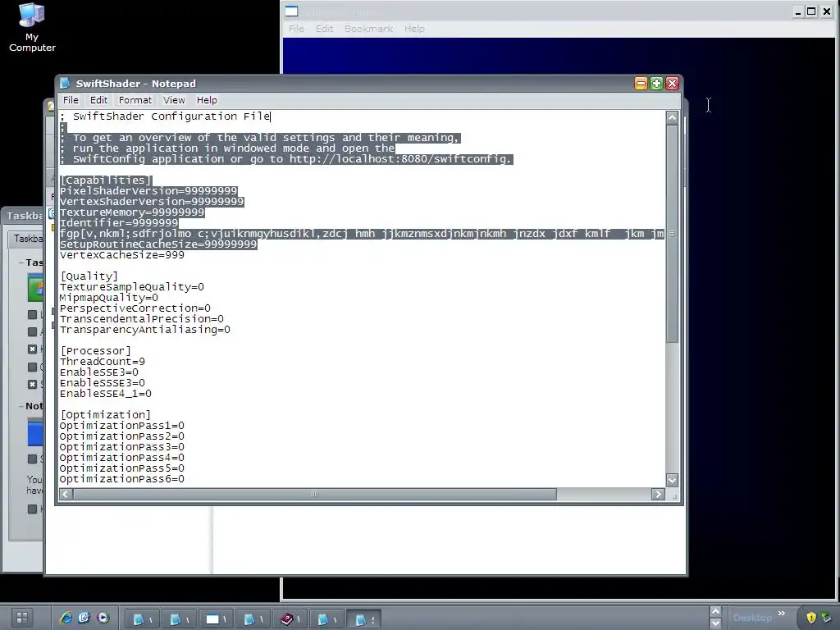Open the View menu in Notepad
840x630 pixels.
coord(174,100)
